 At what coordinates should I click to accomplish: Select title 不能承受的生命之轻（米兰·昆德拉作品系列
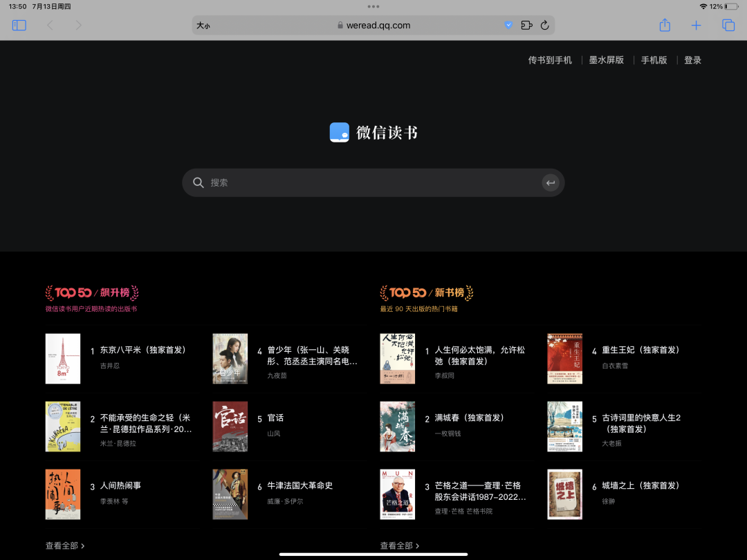point(146,423)
